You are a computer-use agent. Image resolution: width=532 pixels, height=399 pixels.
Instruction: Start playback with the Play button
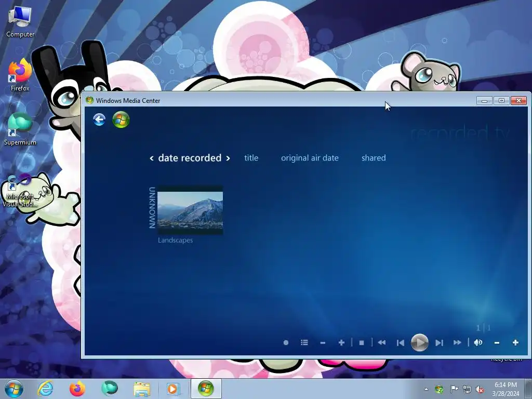[x=420, y=343]
